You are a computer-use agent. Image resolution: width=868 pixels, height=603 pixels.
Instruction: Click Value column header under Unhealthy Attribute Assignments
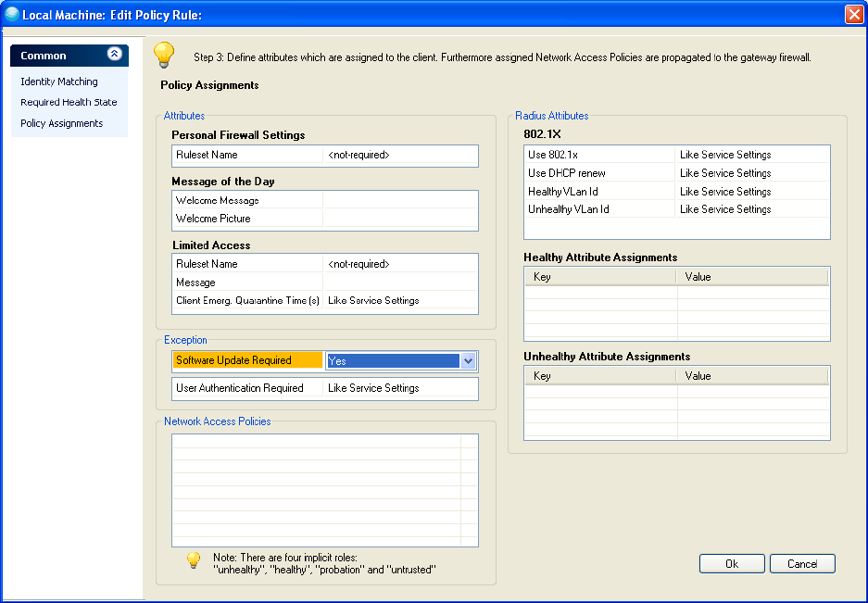(x=752, y=376)
